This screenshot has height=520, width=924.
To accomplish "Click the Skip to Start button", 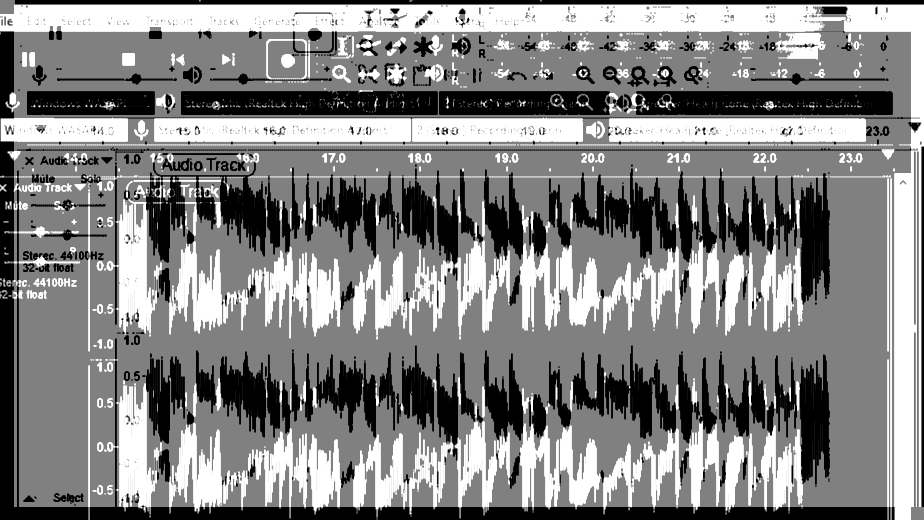I will [x=178, y=60].
